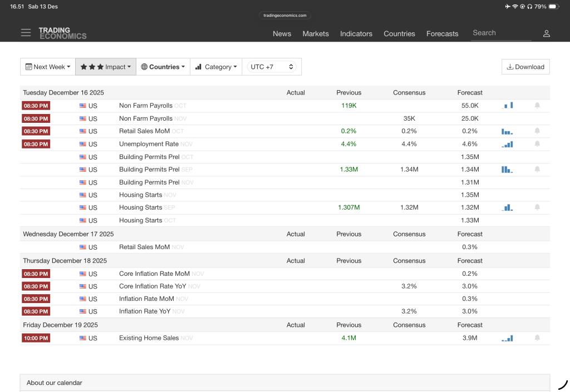
Task: Expand the Countries filter dropdown
Action: (x=163, y=67)
